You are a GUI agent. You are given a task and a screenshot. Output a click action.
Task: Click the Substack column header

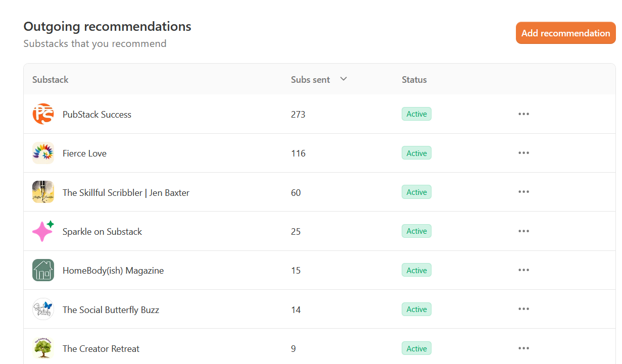[51, 80]
